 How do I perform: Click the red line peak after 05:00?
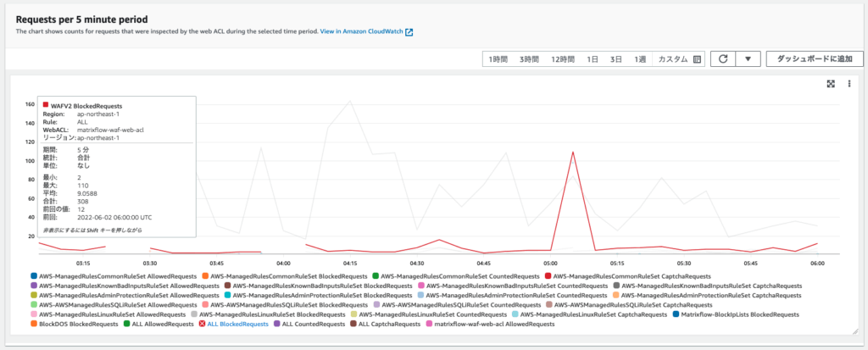click(574, 153)
